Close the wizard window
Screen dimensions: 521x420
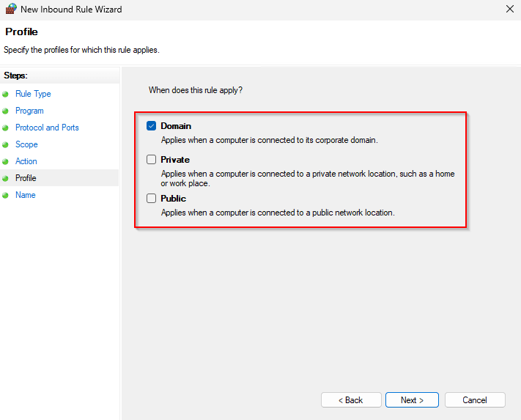509,10
